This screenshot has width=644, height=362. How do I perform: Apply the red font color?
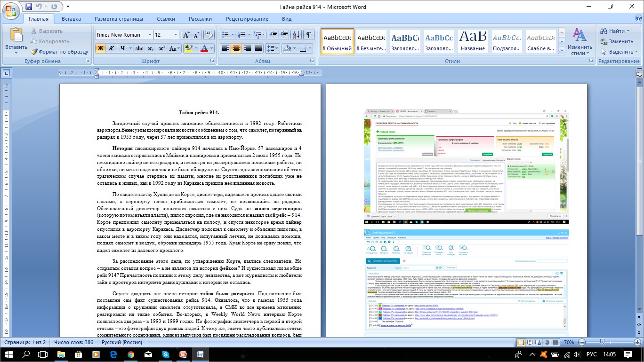[x=204, y=48]
